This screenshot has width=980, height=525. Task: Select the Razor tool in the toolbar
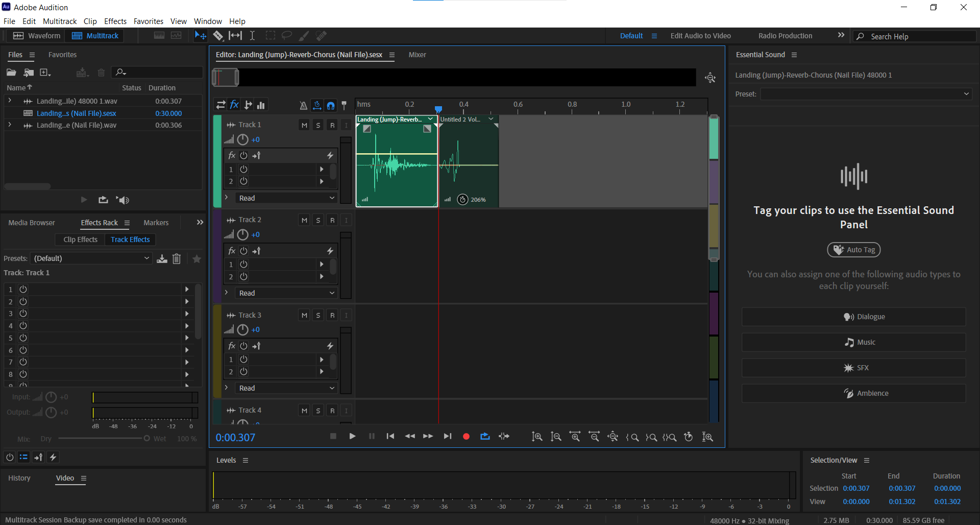[x=218, y=36]
